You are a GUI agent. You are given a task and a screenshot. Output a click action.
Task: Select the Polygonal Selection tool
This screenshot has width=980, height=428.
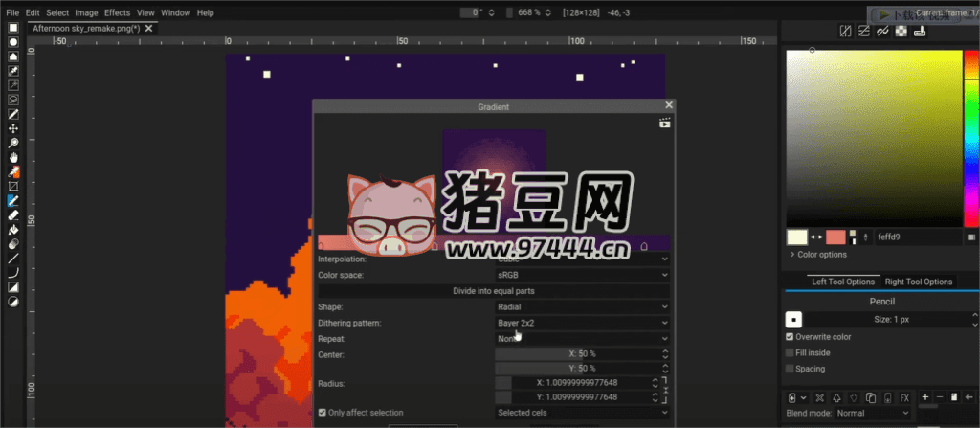[13, 56]
